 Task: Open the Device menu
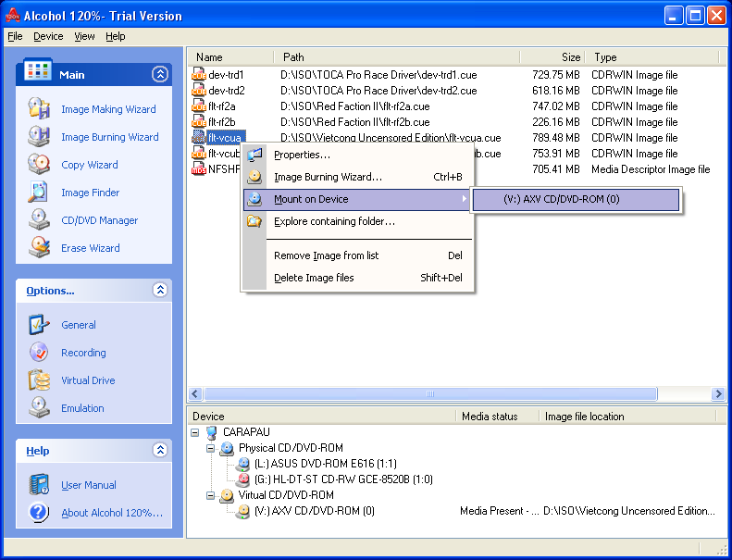48,36
